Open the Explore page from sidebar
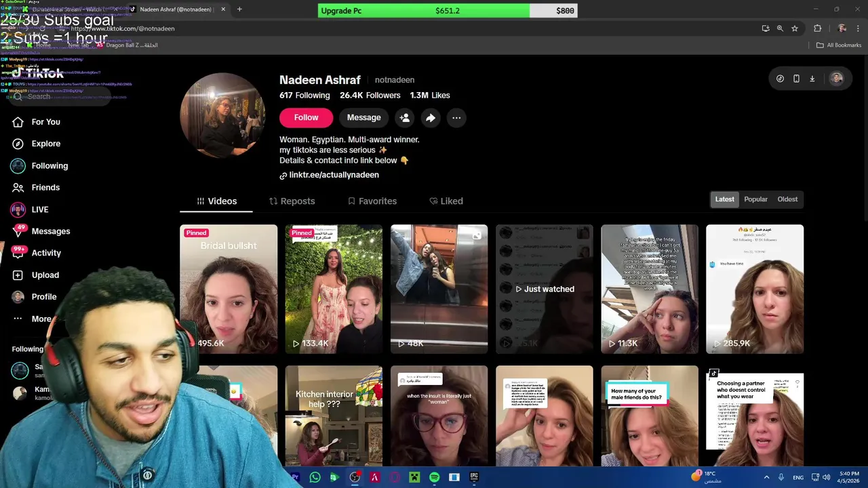 (36, 144)
